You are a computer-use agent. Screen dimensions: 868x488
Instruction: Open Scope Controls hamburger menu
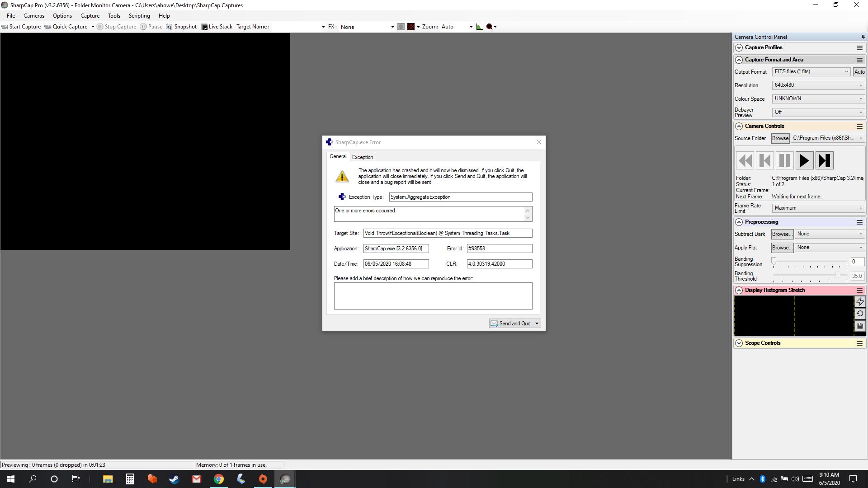tap(859, 343)
